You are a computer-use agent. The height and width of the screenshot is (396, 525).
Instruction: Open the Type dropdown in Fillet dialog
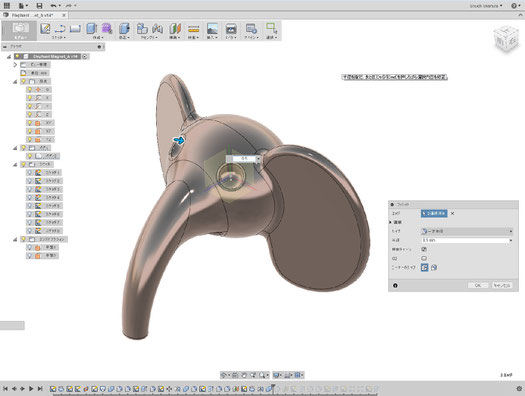[467, 231]
